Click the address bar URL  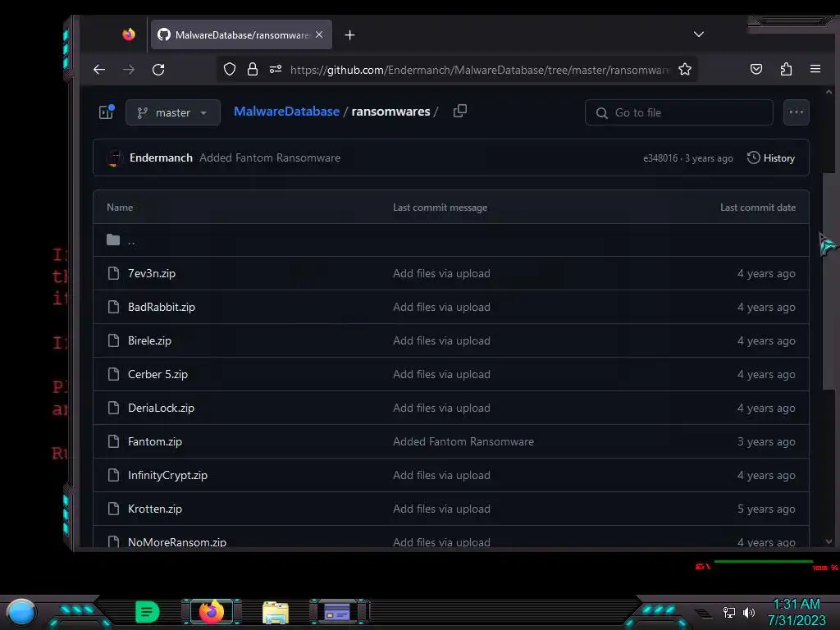[x=479, y=70]
